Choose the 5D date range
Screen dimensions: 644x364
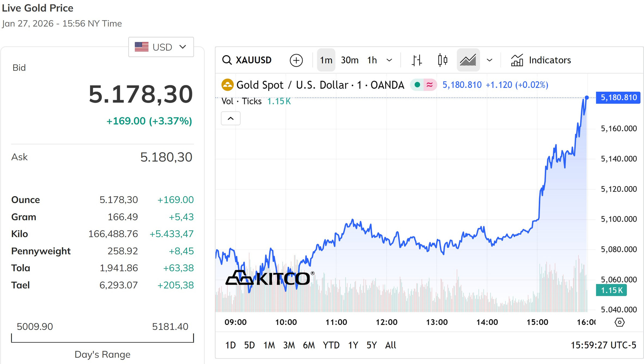click(x=249, y=345)
